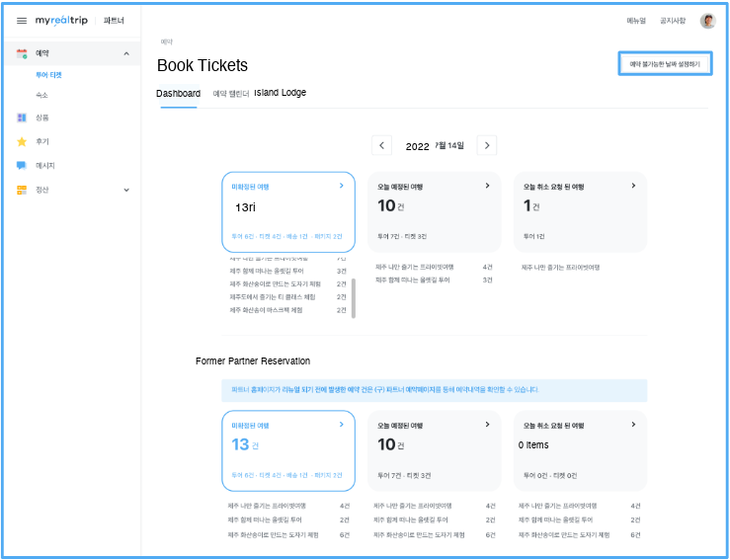Click the 상품 grid icon in sidebar
The height and width of the screenshot is (560, 730).
pyautogui.click(x=22, y=118)
